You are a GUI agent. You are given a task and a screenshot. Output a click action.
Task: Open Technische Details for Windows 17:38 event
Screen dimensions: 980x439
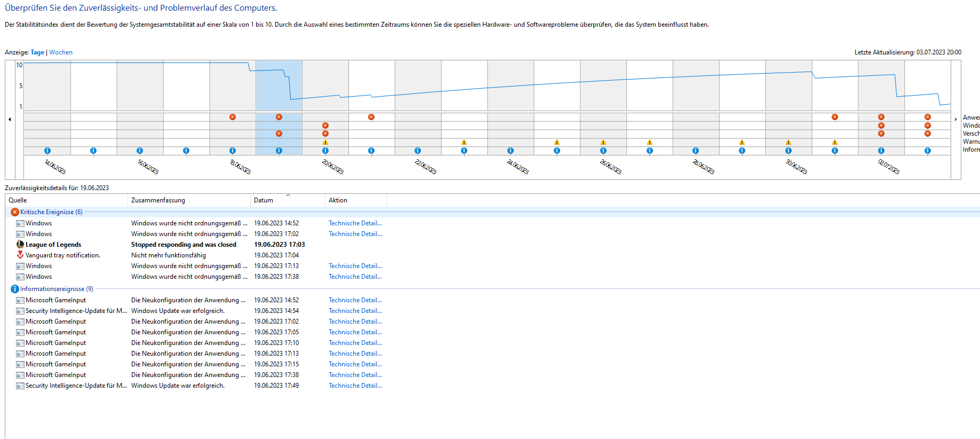click(355, 277)
